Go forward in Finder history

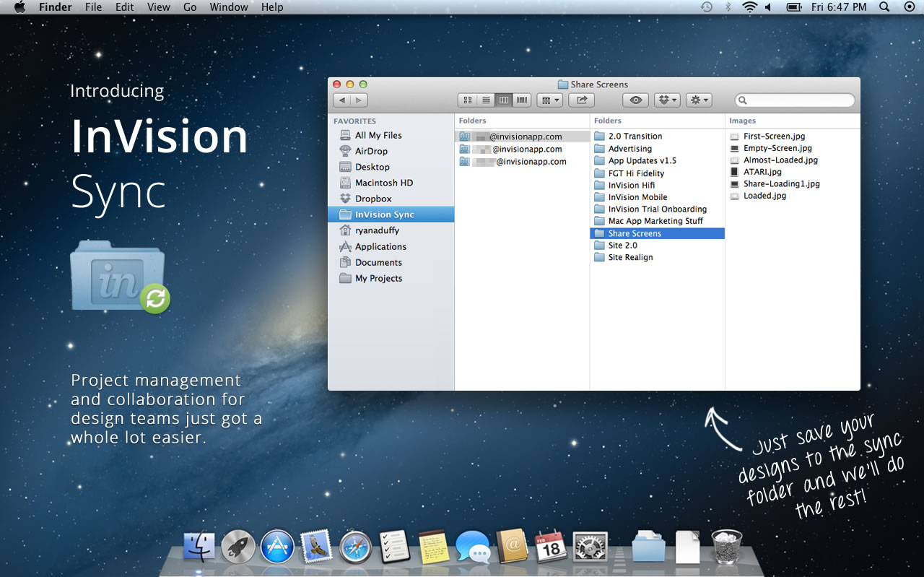359,100
